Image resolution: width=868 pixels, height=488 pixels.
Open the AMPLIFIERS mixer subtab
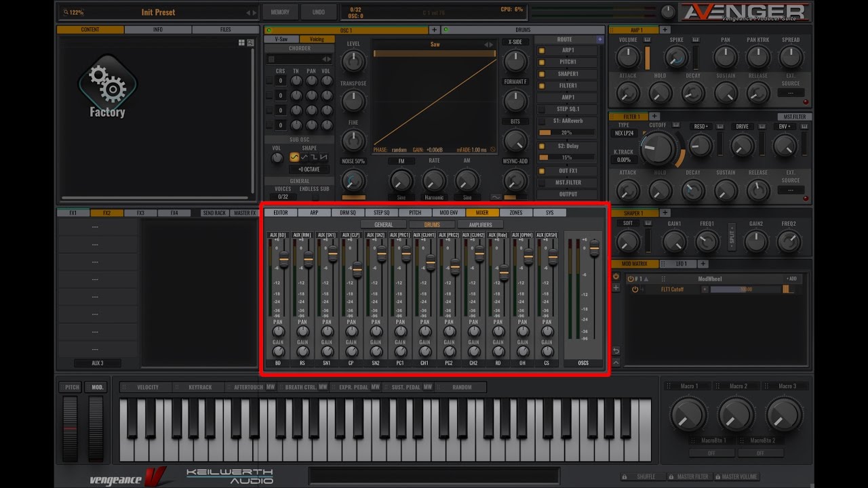(x=480, y=224)
